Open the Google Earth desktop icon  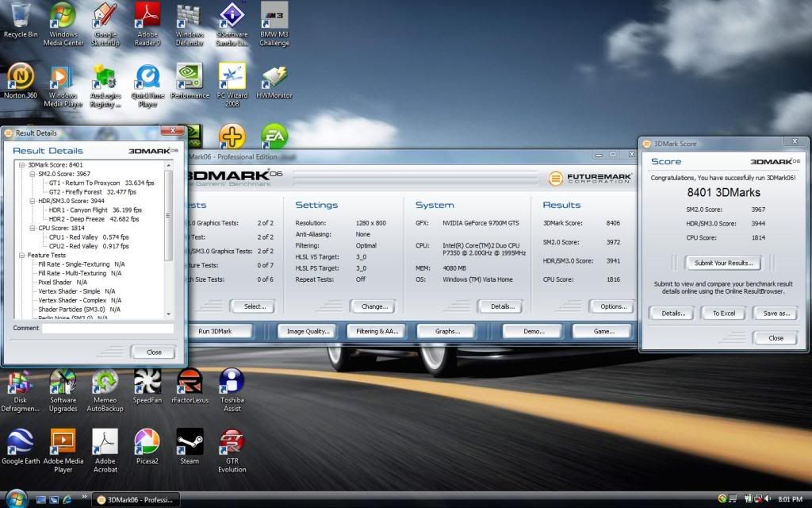coord(20,447)
